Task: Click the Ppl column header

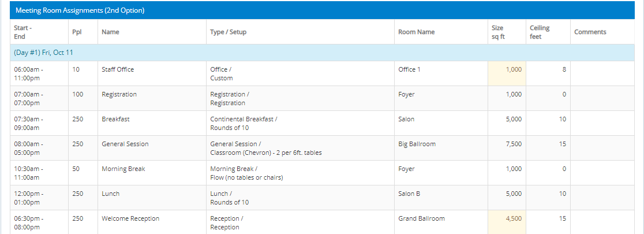Action: tap(77, 32)
